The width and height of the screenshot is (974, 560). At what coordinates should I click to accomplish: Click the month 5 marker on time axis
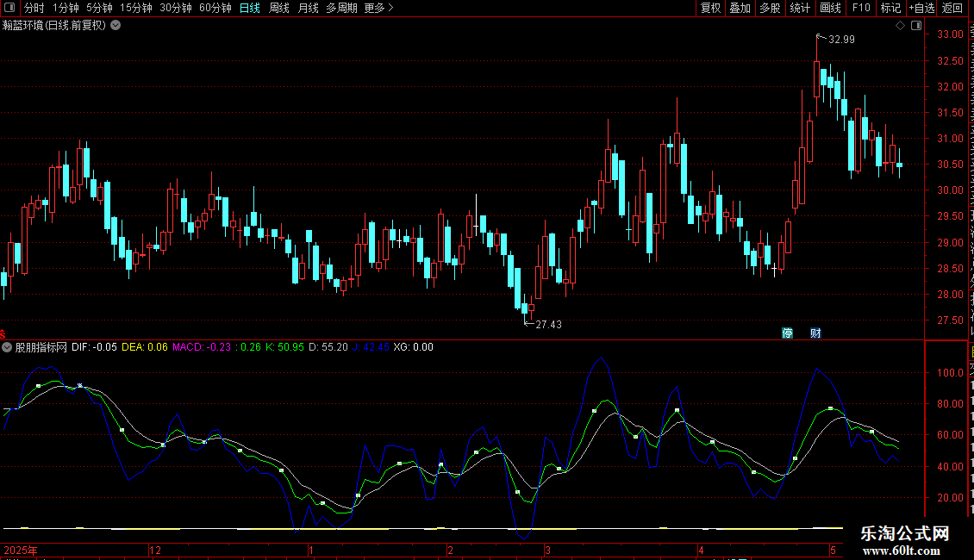point(833,550)
